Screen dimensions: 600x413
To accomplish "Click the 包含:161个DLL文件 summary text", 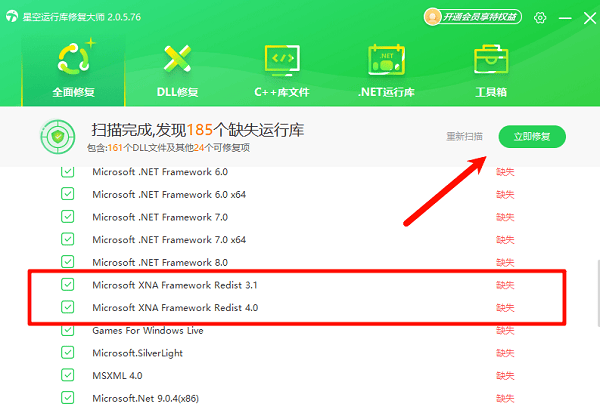I will [168, 148].
